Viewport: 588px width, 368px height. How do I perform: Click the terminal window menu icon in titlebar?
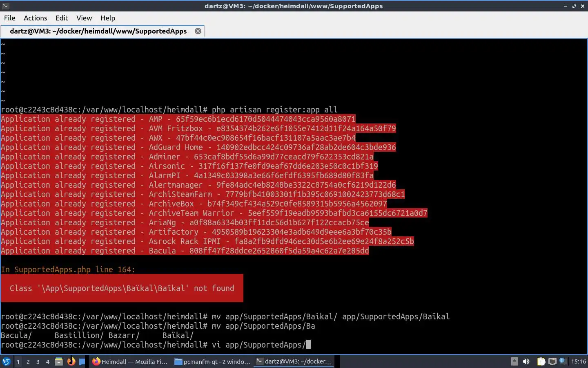(x=5, y=6)
